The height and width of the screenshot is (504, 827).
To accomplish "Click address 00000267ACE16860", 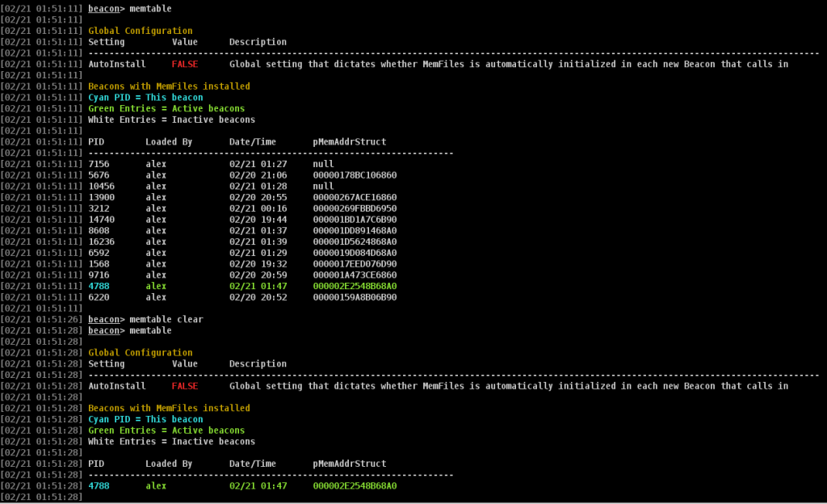I will (x=355, y=197).
